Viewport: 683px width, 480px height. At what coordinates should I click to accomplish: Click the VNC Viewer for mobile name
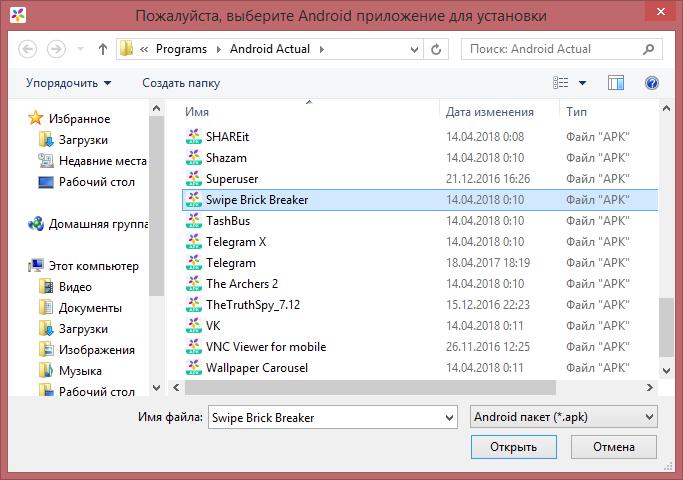tap(266, 347)
